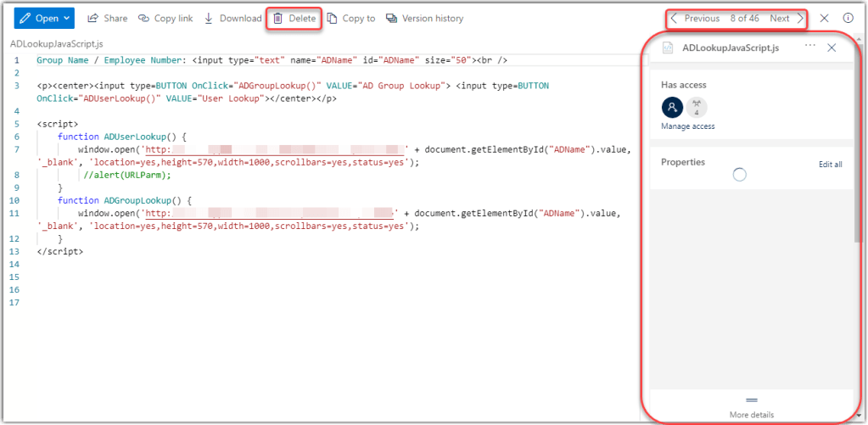Click the file icon beside ADLookupJavaScript.js title
The image size is (868, 425).
(x=669, y=48)
